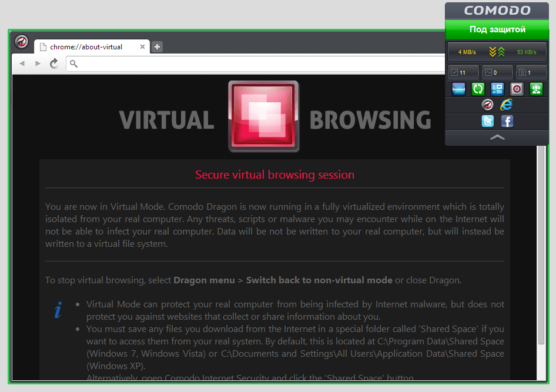Open GeekBuddy support via green camera icon
Image resolution: width=556 pixels, height=392 pixels.
535,89
